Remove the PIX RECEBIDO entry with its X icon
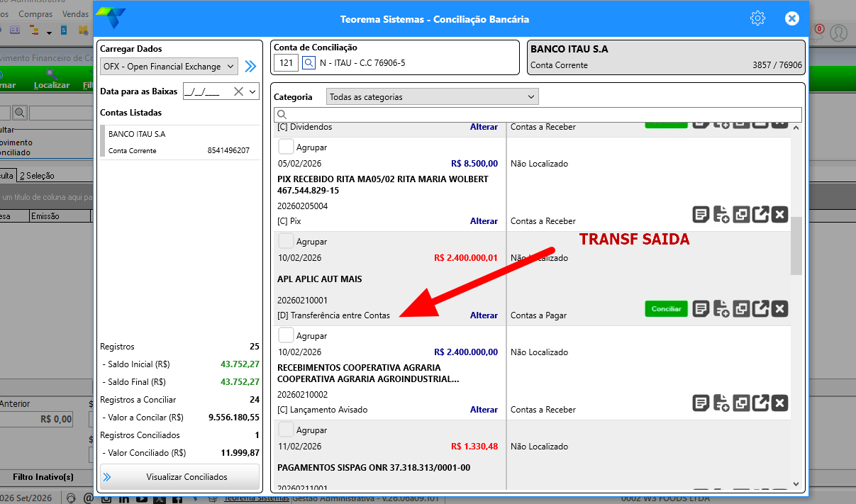The image size is (856, 504). click(x=780, y=215)
